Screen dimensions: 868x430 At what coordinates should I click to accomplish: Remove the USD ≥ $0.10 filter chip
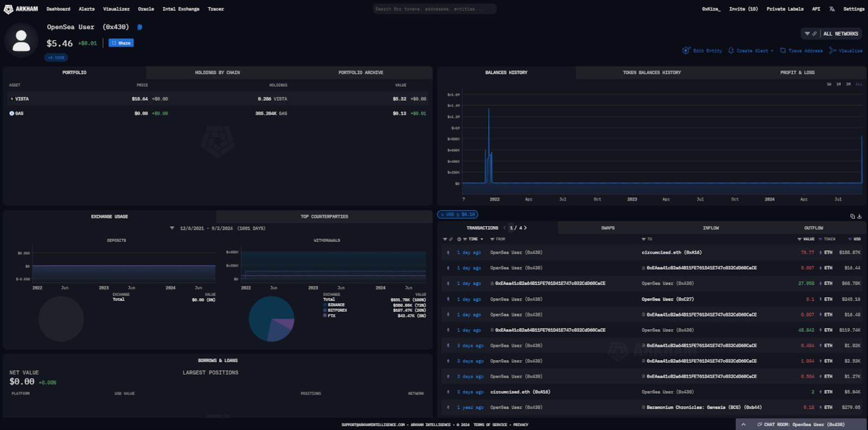coord(443,215)
